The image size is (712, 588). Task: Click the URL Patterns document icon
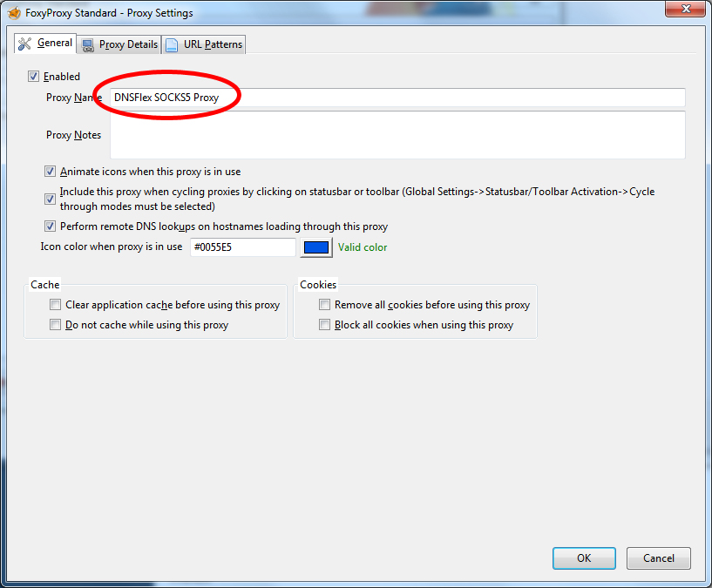click(172, 45)
